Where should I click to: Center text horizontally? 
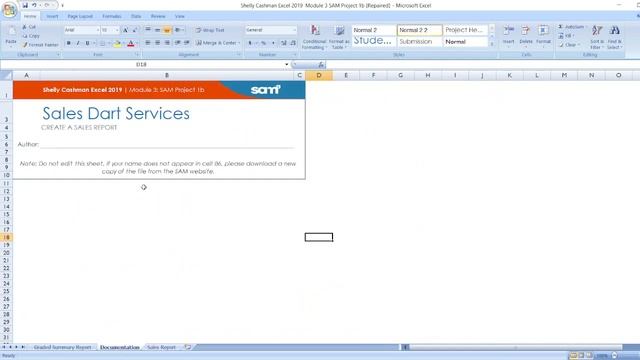(x=157, y=43)
